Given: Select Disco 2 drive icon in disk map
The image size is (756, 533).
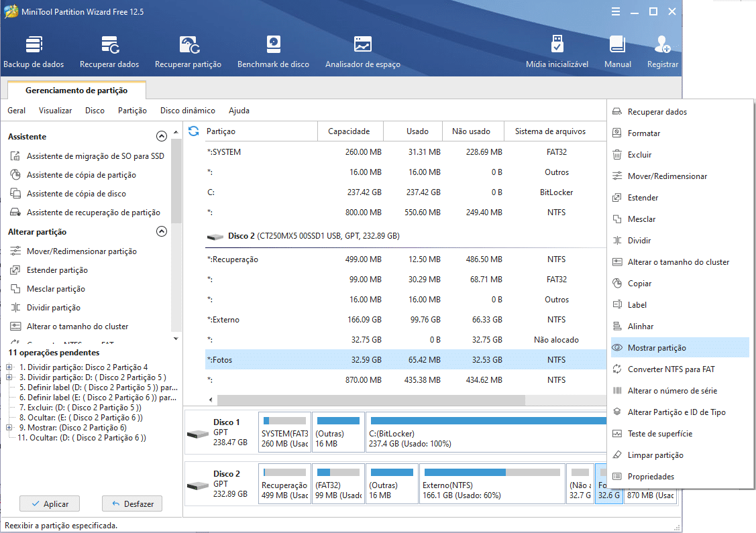Looking at the screenshot, I should pos(198,486).
